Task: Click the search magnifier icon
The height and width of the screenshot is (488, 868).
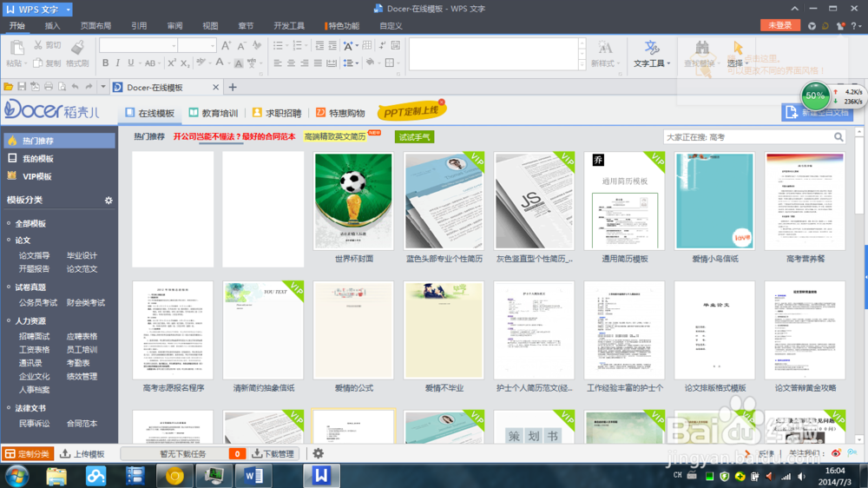Action: click(x=838, y=137)
